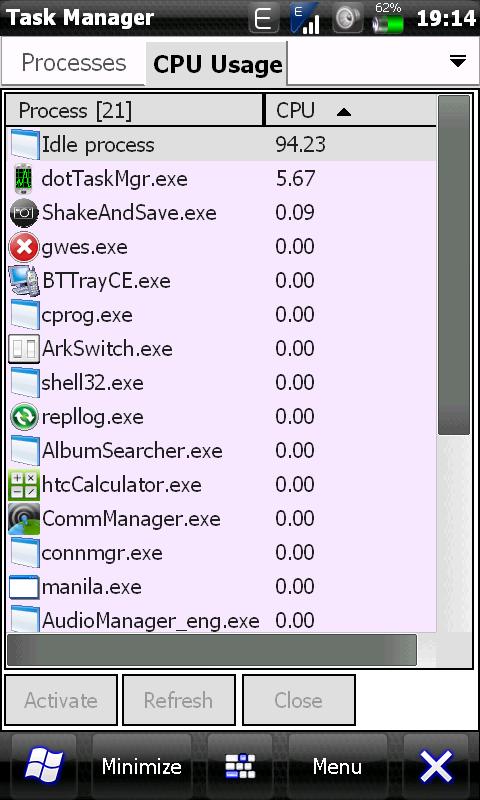Open the keyboard input panel icon
Image resolution: width=480 pixels, height=800 pixels.
click(240, 766)
